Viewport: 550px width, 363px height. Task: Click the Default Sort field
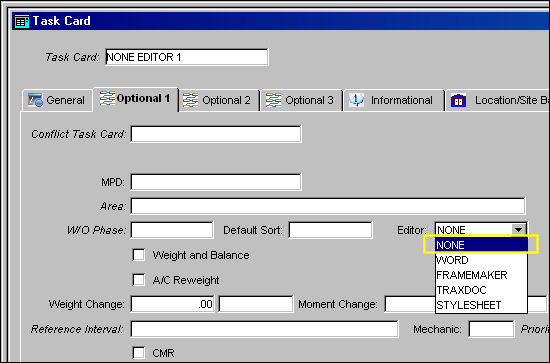tap(330, 230)
